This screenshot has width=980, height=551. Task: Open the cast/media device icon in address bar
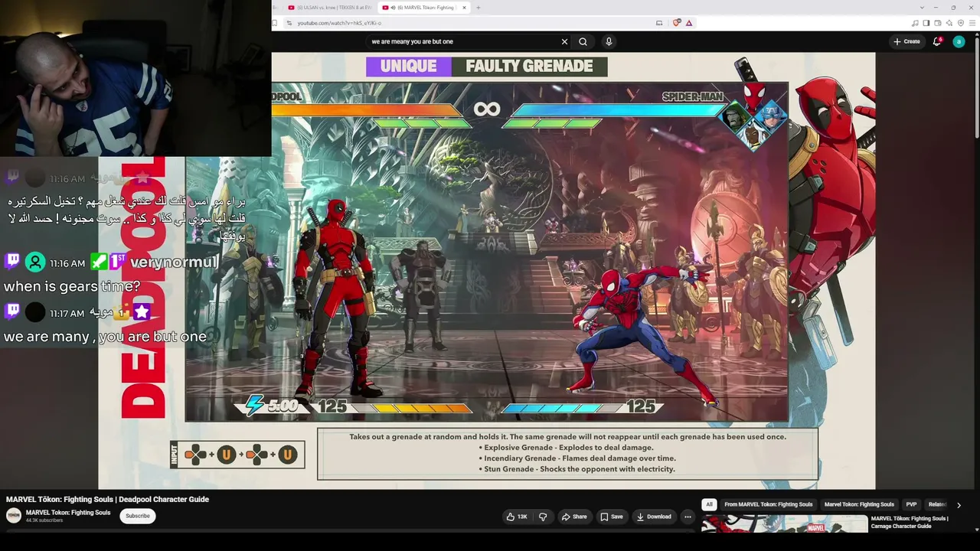[659, 23]
